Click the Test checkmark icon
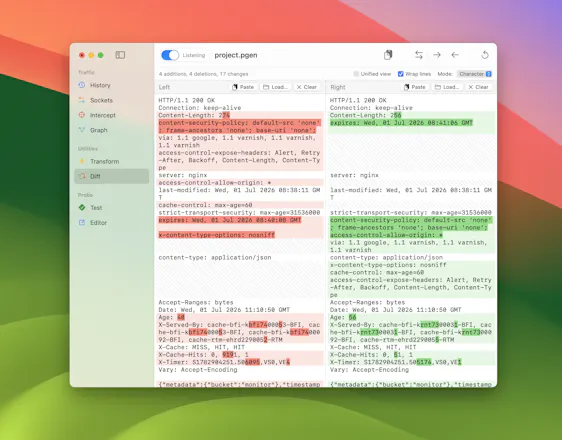This screenshot has width=562, height=440. click(x=82, y=207)
